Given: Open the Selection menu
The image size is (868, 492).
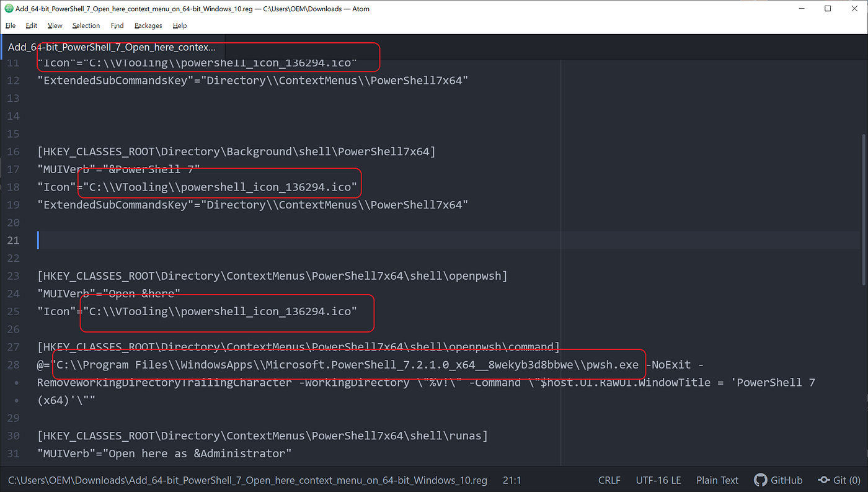Looking at the screenshot, I should click(x=86, y=25).
